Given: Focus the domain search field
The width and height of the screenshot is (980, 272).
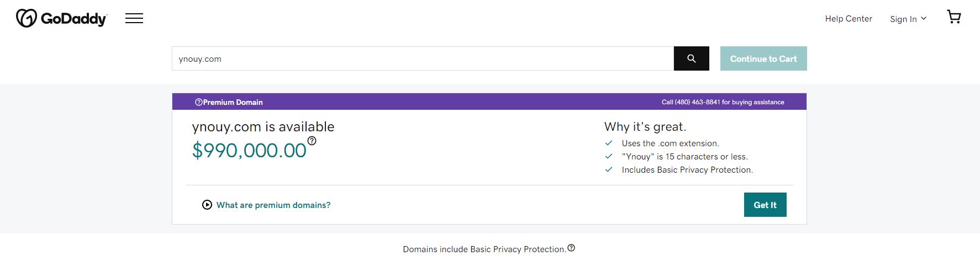Looking at the screenshot, I should tap(423, 59).
